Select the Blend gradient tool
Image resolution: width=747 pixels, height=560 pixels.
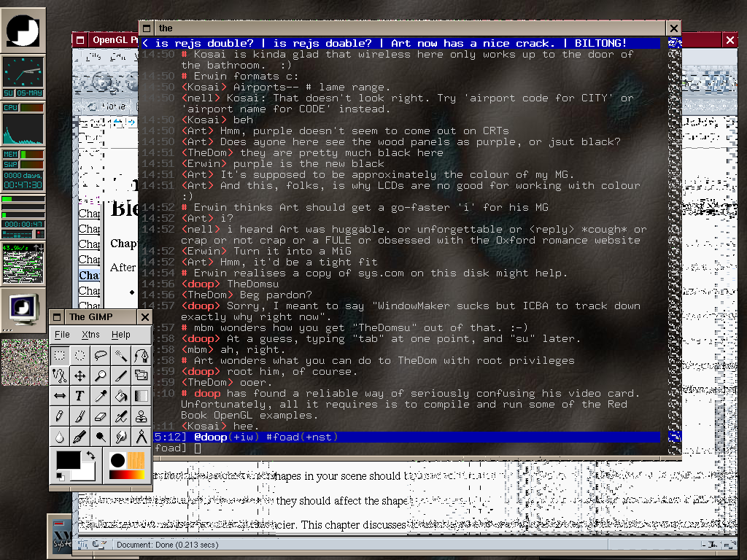[142, 396]
